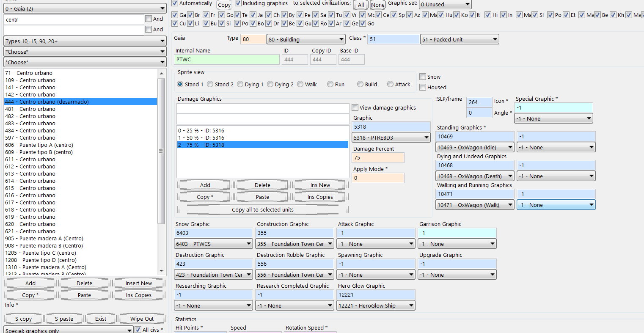Check the Housed checkbox
The width and height of the screenshot is (644, 333).
tap(423, 87)
